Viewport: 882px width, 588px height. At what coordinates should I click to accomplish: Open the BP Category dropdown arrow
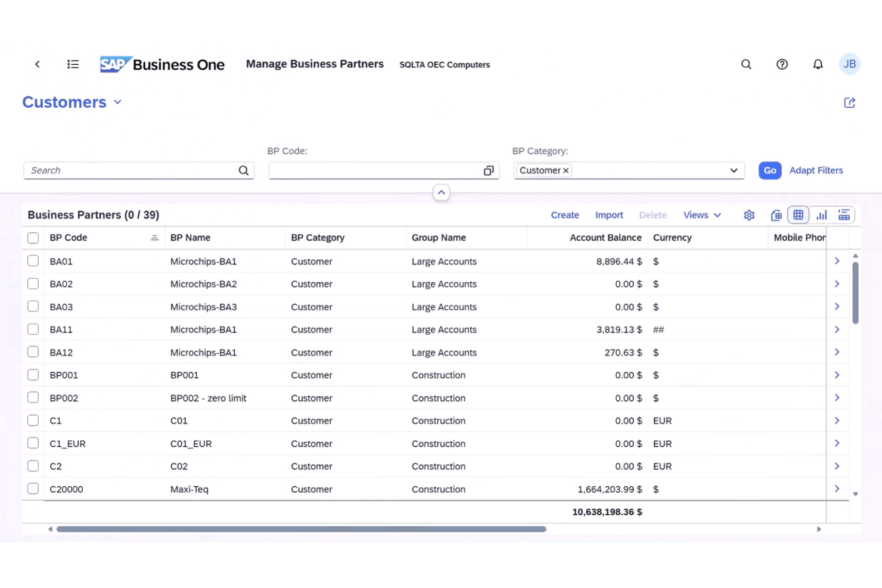click(734, 170)
